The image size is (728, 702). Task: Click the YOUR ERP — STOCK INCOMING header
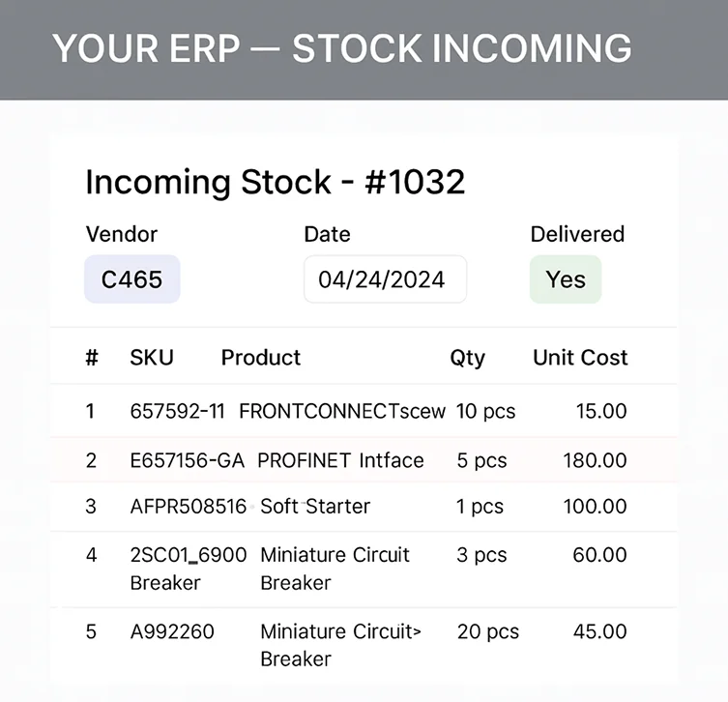[341, 48]
